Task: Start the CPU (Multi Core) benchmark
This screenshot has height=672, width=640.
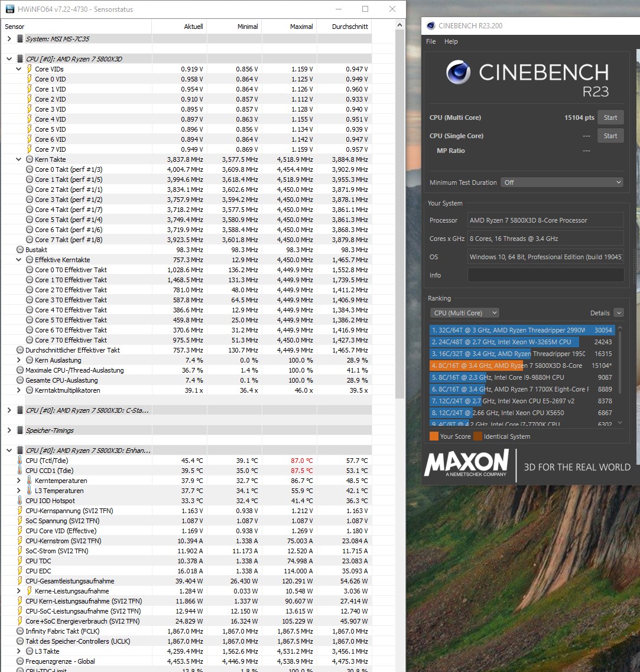Action: coord(610,118)
